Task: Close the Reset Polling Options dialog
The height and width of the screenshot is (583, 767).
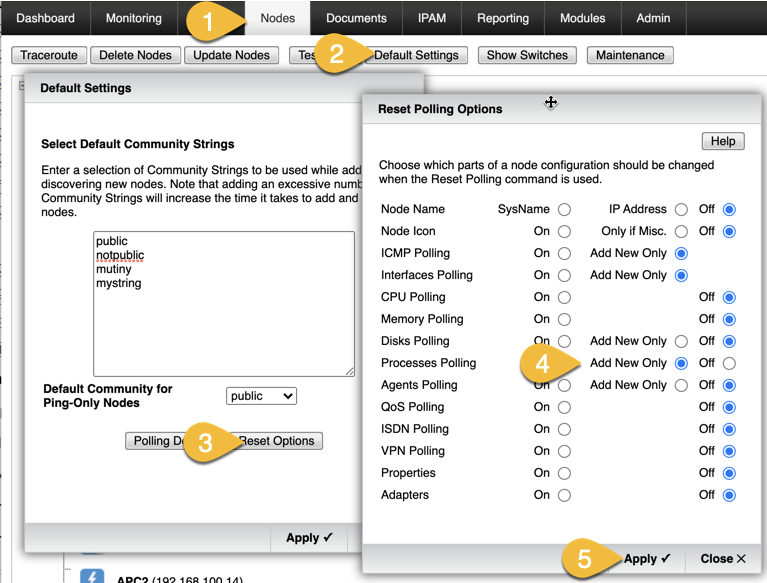Action: (x=723, y=559)
